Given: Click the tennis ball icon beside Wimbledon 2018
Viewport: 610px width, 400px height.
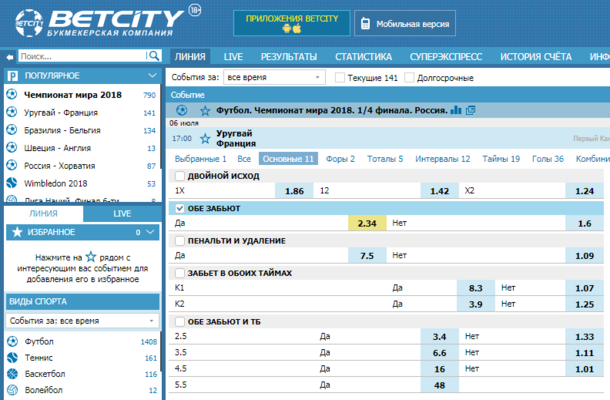Looking at the screenshot, I should tap(12, 184).
